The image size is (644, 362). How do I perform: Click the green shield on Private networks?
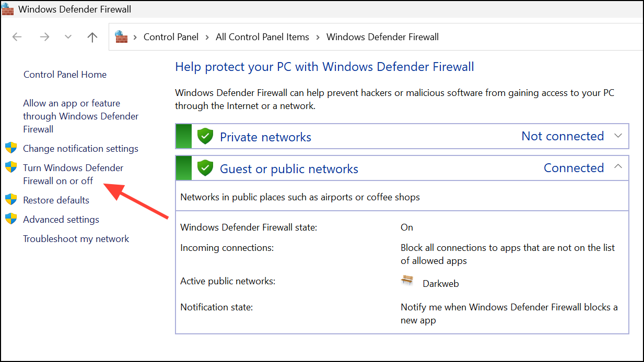pos(205,136)
